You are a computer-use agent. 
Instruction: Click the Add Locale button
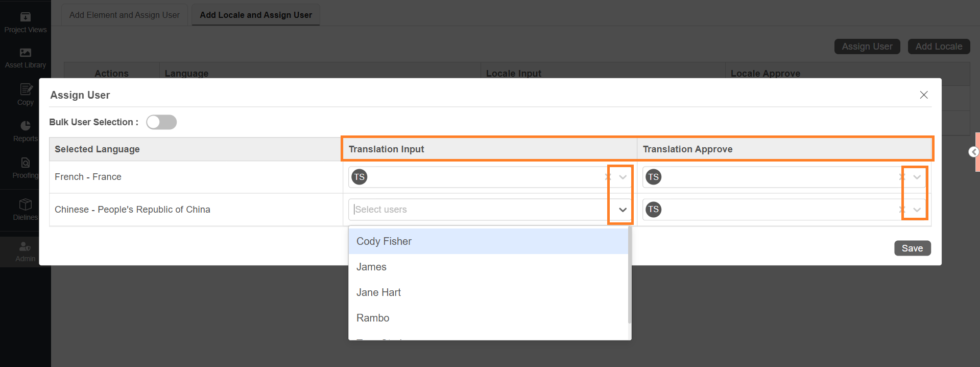click(x=939, y=47)
